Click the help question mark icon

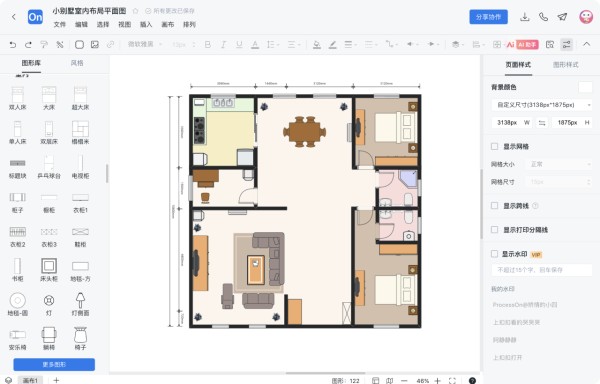[472, 381]
